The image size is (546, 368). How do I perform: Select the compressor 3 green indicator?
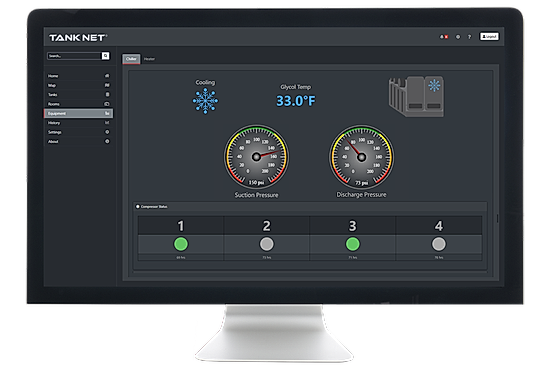(352, 244)
